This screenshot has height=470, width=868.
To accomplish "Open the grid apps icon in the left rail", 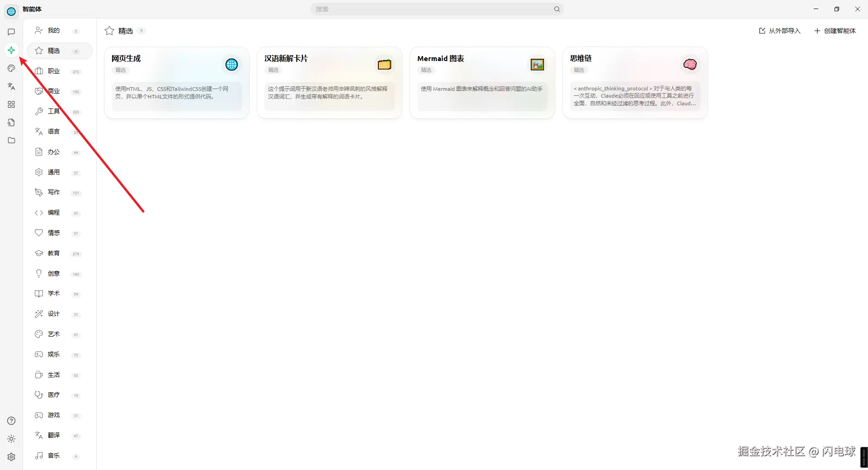I will (11, 104).
